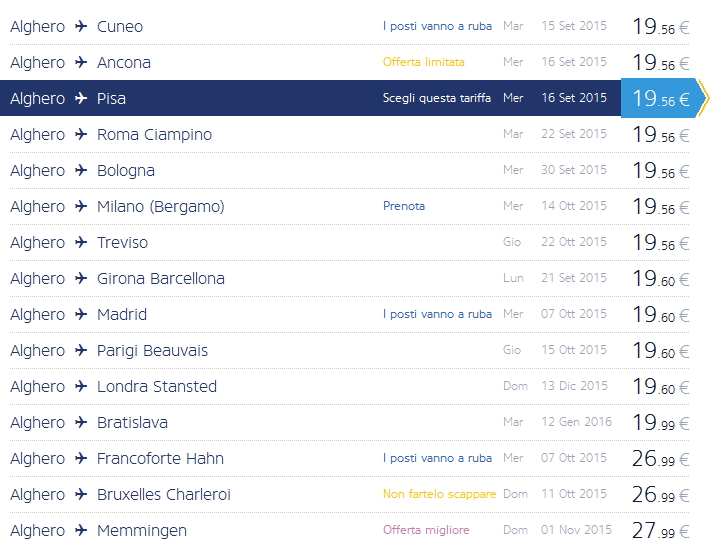This screenshot has height=548, width=721.
Task: Click the plane icon in the Memmingen row
Action: coord(81,531)
